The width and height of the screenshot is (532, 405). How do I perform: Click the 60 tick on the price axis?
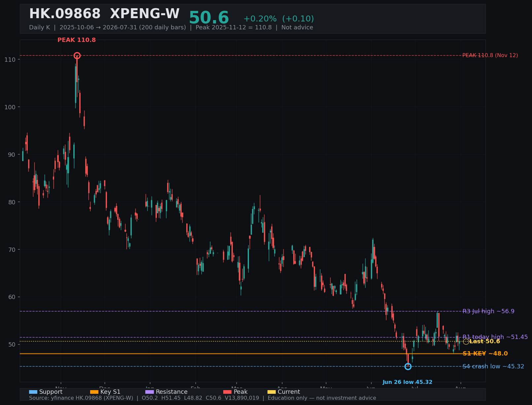tap(12, 297)
